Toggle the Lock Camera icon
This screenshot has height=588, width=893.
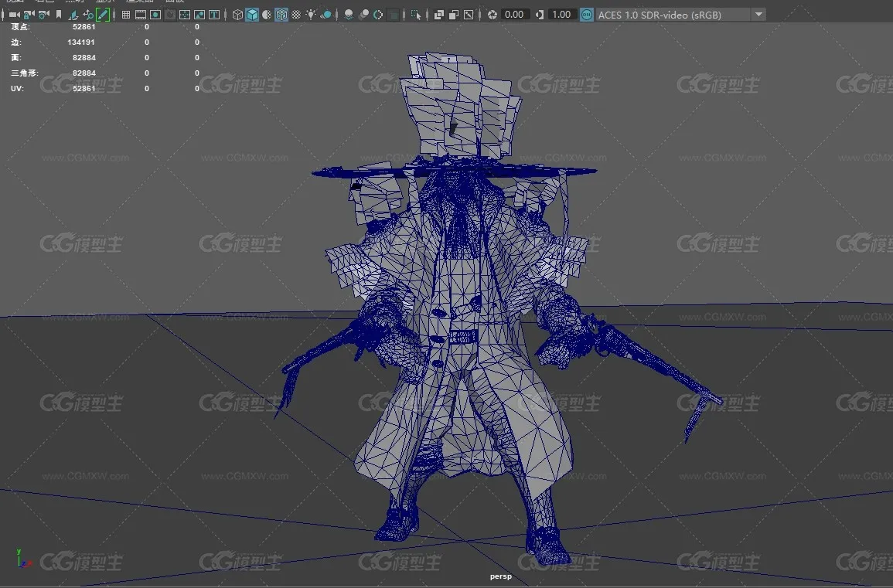point(29,15)
